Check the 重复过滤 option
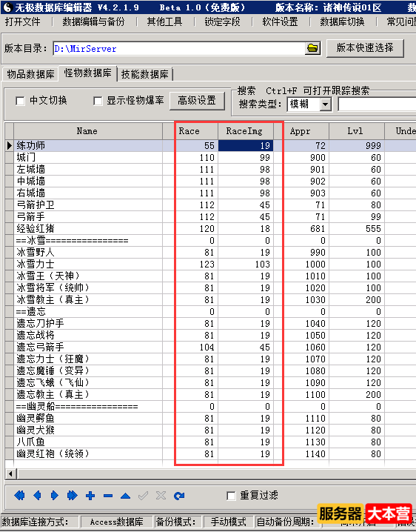416x532 pixels. (x=231, y=496)
